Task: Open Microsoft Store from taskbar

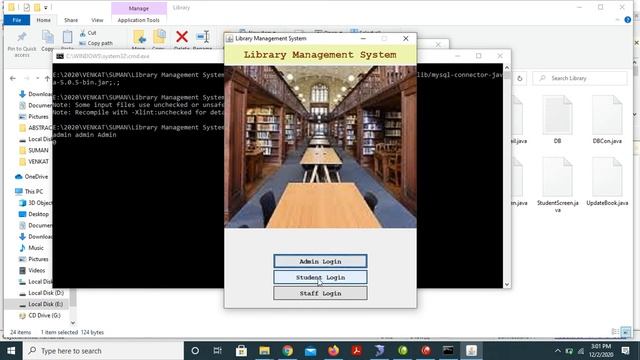Action: click(241, 351)
